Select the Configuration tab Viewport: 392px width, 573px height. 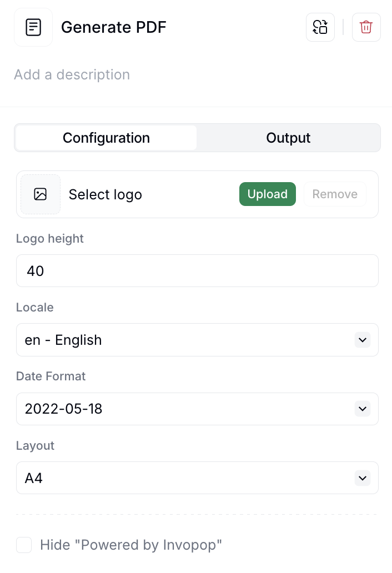tap(106, 138)
